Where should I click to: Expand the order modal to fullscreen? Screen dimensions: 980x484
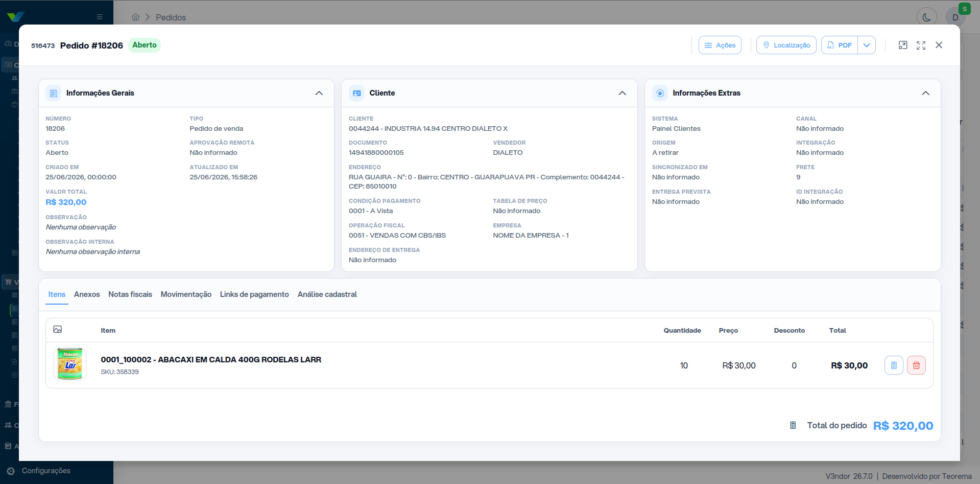[x=921, y=45]
